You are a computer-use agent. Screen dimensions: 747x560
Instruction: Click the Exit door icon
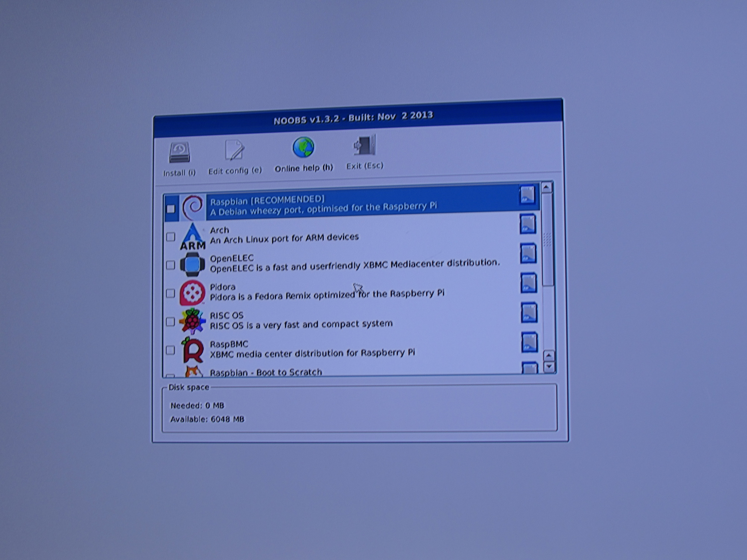(365, 146)
